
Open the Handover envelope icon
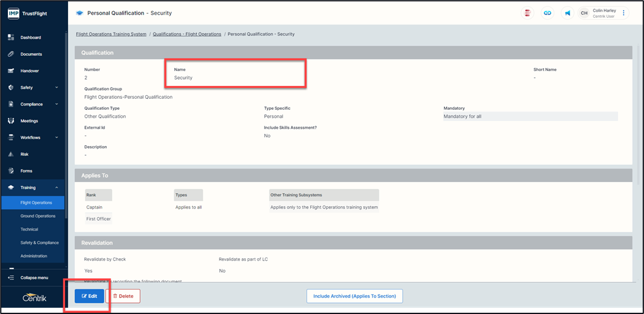pos(11,71)
